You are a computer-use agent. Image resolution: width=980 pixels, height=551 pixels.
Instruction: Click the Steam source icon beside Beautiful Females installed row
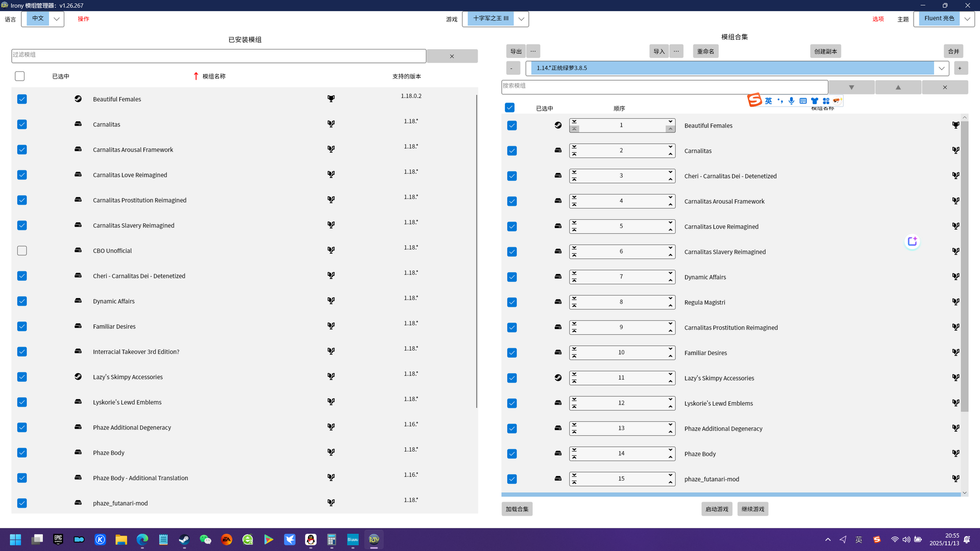78,98
